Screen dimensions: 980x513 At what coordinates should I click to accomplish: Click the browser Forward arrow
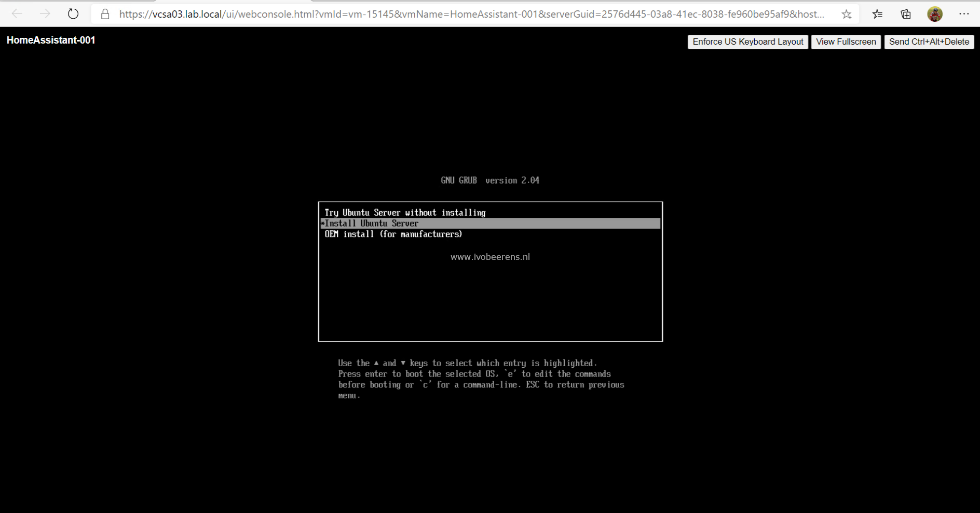[45, 14]
